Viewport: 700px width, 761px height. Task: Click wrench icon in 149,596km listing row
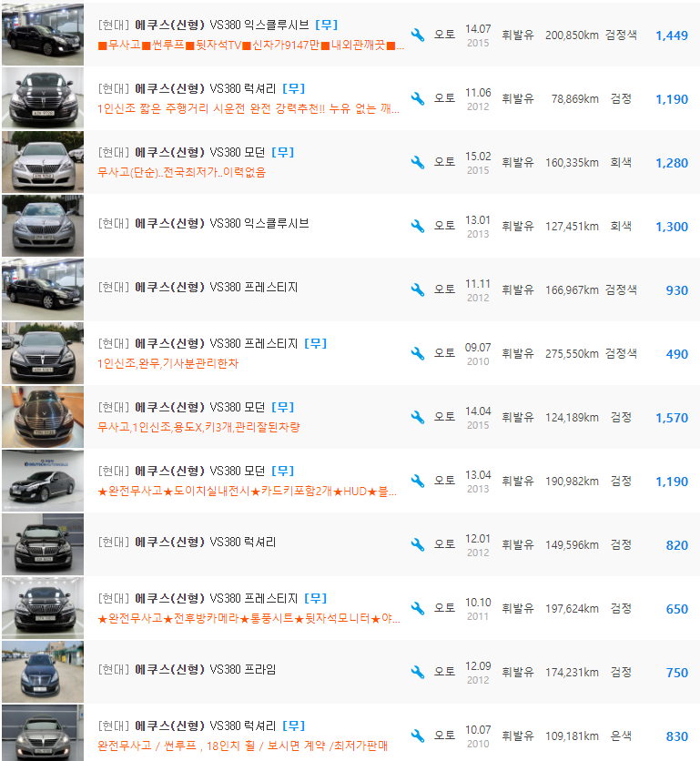(x=418, y=544)
